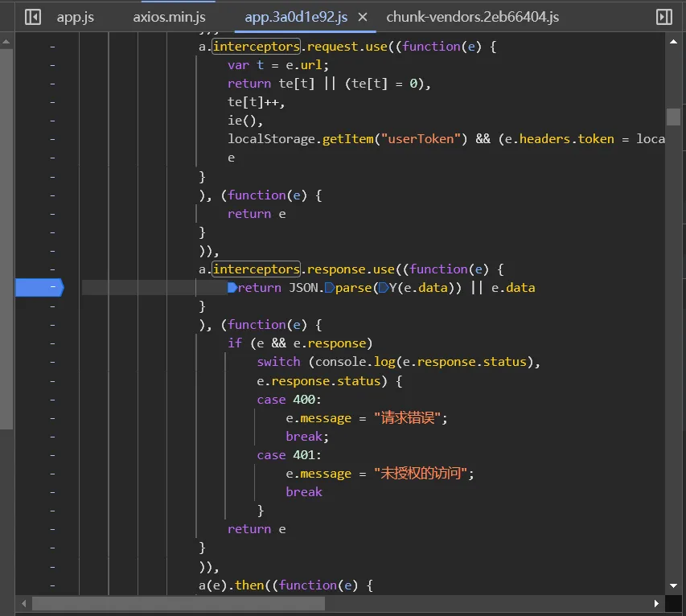This screenshot has height=616, width=686.
Task: Click the 'switch' keyword
Action: pos(279,362)
